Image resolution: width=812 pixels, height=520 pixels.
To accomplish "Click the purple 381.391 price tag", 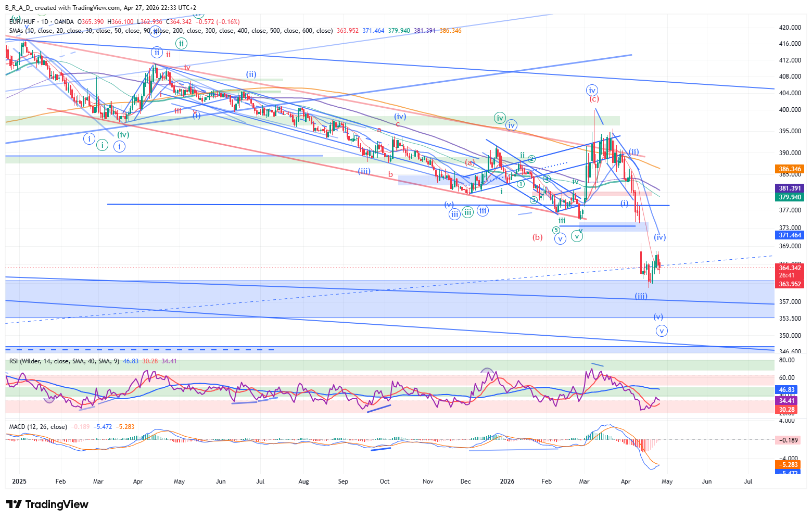I will pyautogui.click(x=790, y=188).
